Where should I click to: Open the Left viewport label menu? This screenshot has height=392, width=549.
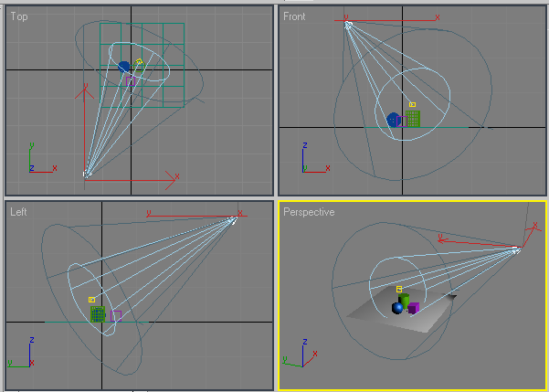coord(19,212)
